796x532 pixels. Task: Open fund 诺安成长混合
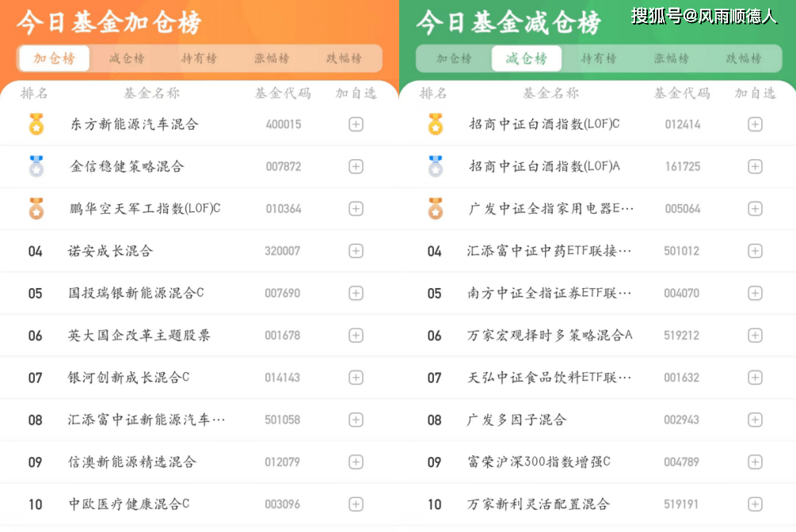[x=111, y=251]
